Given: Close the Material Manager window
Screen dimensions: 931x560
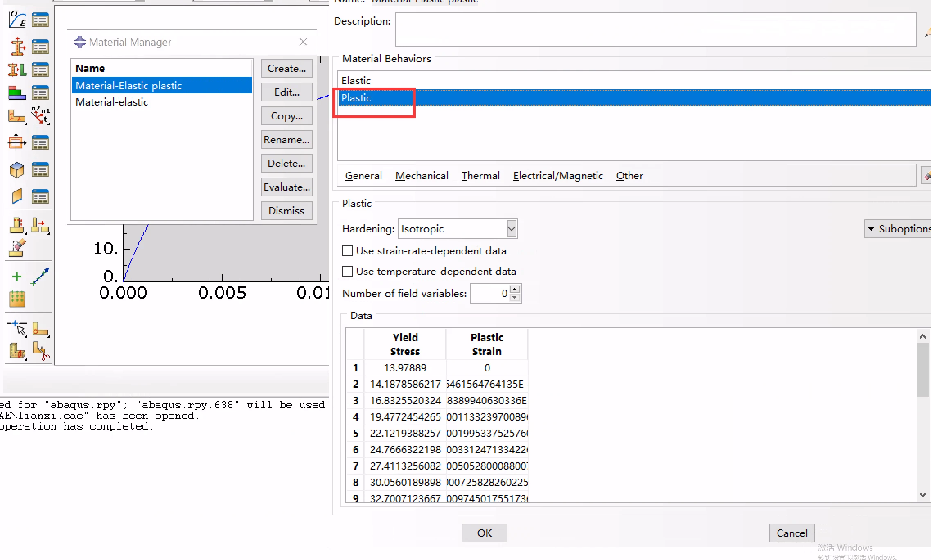Looking at the screenshot, I should coord(303,42).
